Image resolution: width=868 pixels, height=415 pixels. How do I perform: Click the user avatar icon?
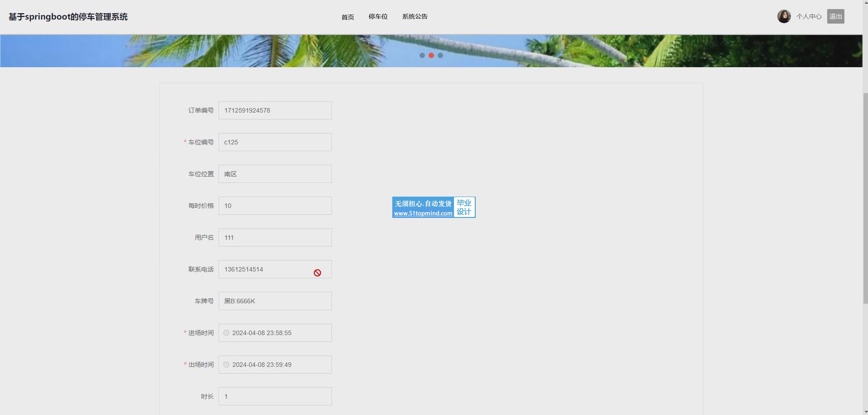[784, 16]
